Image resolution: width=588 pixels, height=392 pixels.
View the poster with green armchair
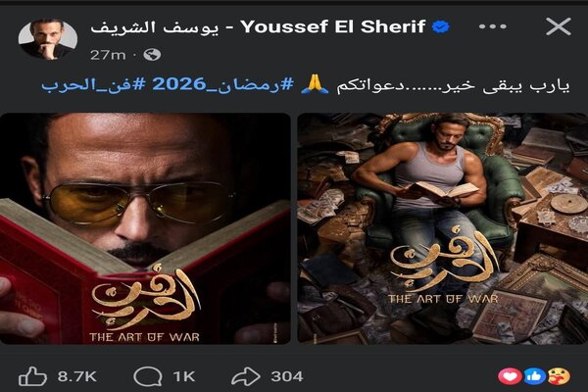point(443,228)
